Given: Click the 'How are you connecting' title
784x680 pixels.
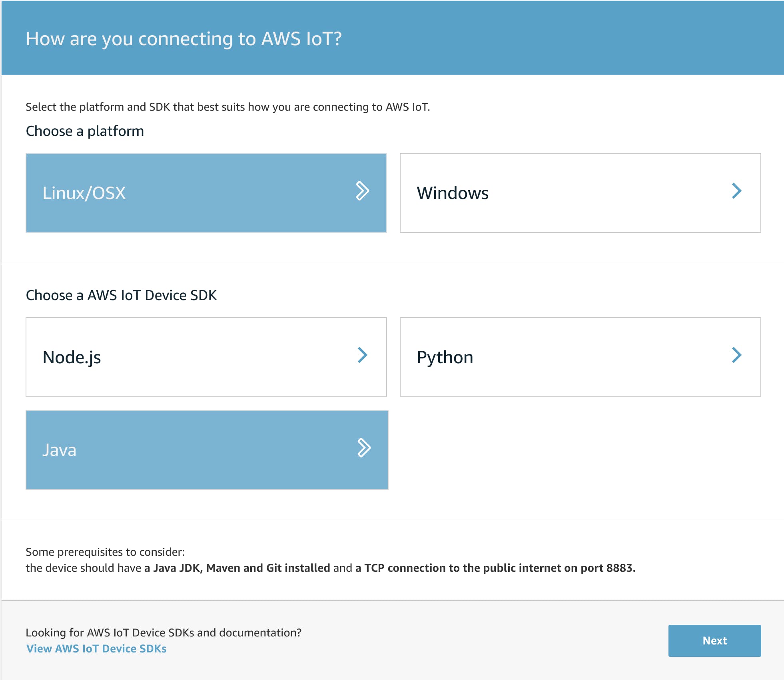Looking at the screenshot, I should tap(184, 39).
